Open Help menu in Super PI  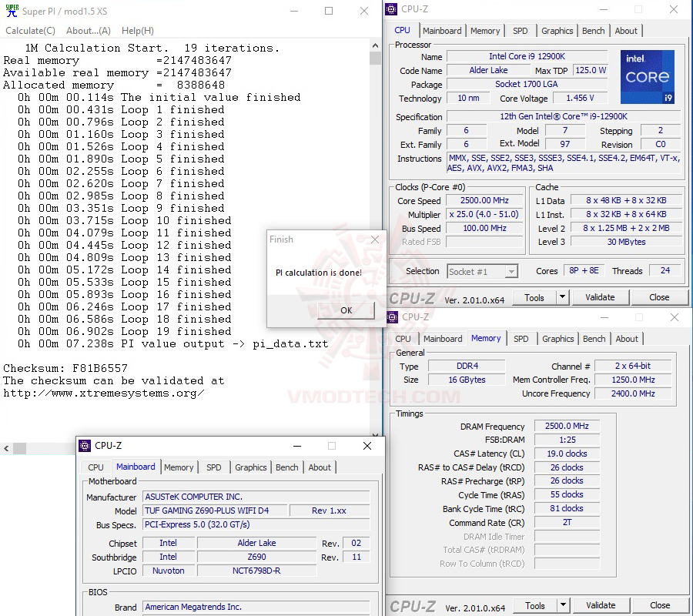click(138, 31)
